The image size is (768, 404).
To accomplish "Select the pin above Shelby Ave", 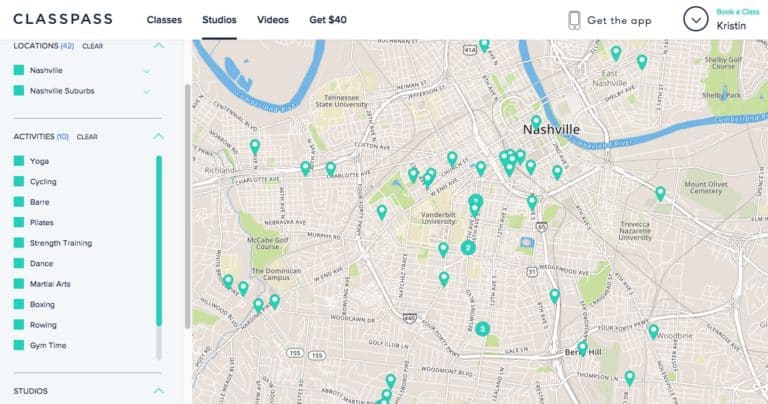I will 642,62.
